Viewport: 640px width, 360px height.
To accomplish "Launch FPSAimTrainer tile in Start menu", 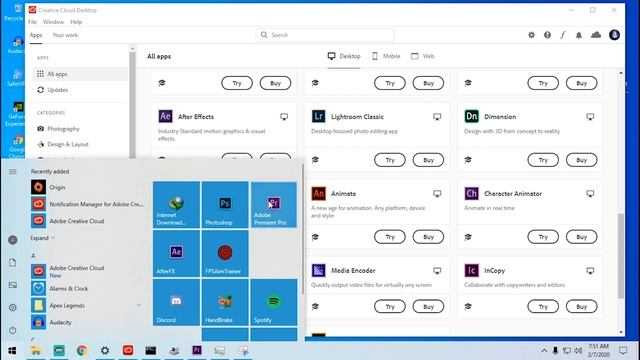I will pos(225,253).
